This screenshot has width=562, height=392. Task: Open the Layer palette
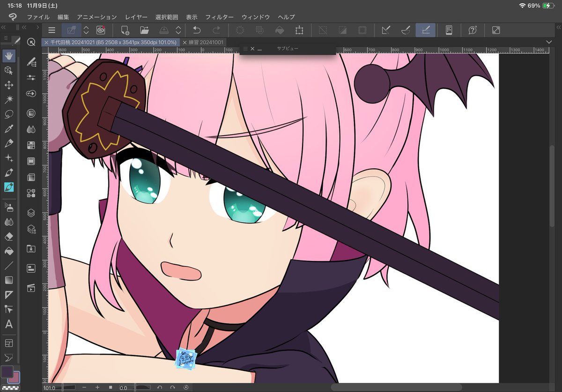31,213
